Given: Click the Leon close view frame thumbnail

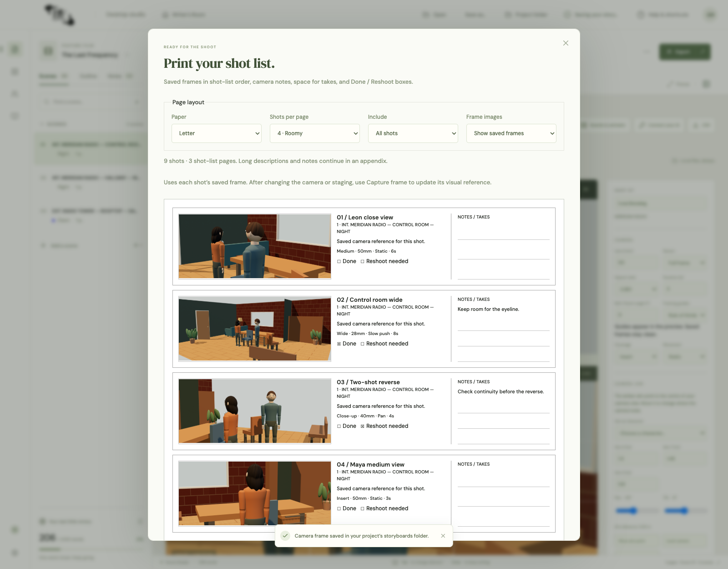Looking at the screenshot, I should [255, 246].
